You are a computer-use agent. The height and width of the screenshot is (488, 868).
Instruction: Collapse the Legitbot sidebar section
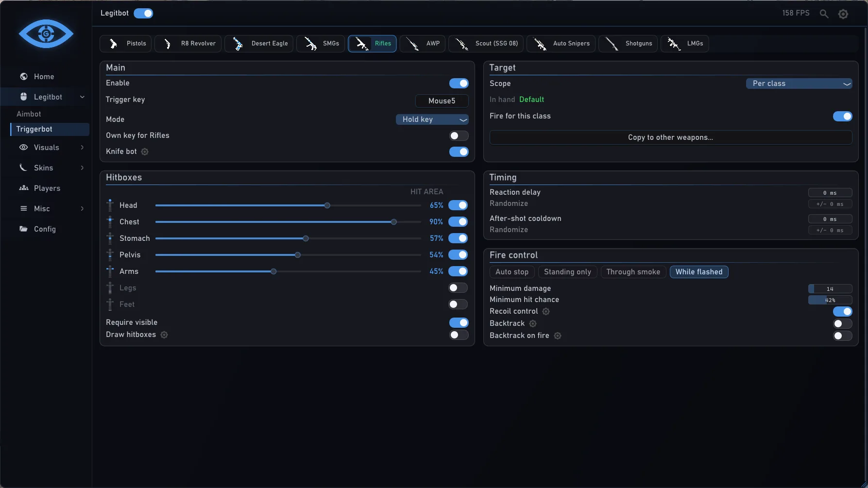(82, 97)
